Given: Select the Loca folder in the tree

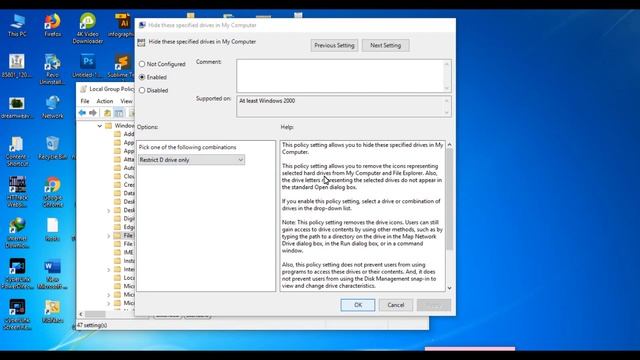Looking at the screenshot, I should coord(124,278).
